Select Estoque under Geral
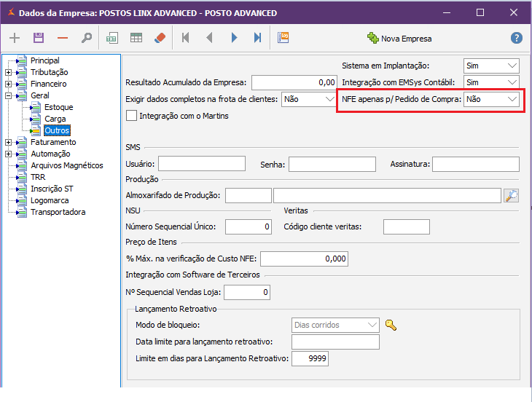 (59, 108)
